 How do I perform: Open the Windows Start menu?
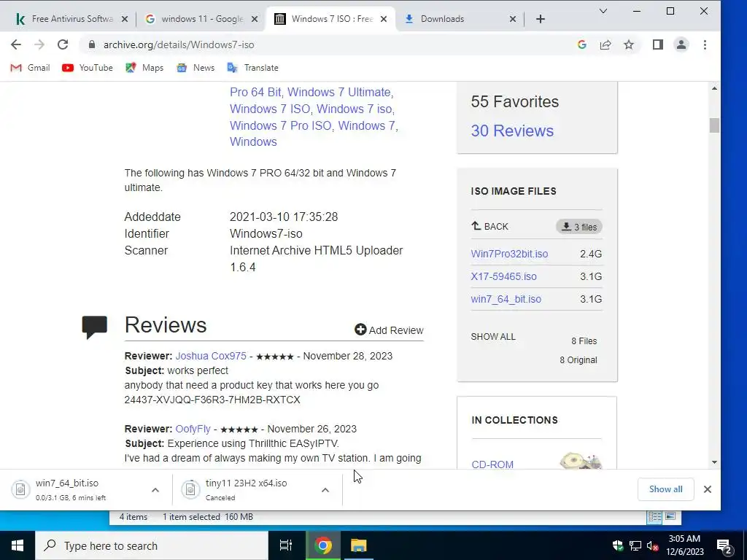(x=18, y=545)
